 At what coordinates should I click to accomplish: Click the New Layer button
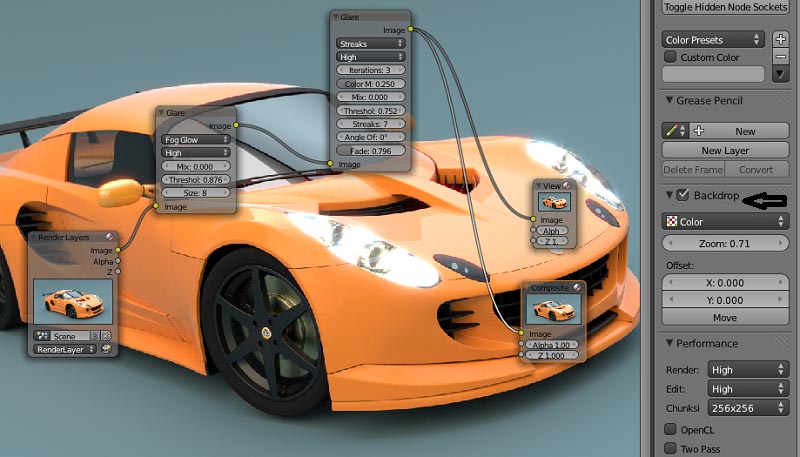pyautogui.click(x=725, y=150)
